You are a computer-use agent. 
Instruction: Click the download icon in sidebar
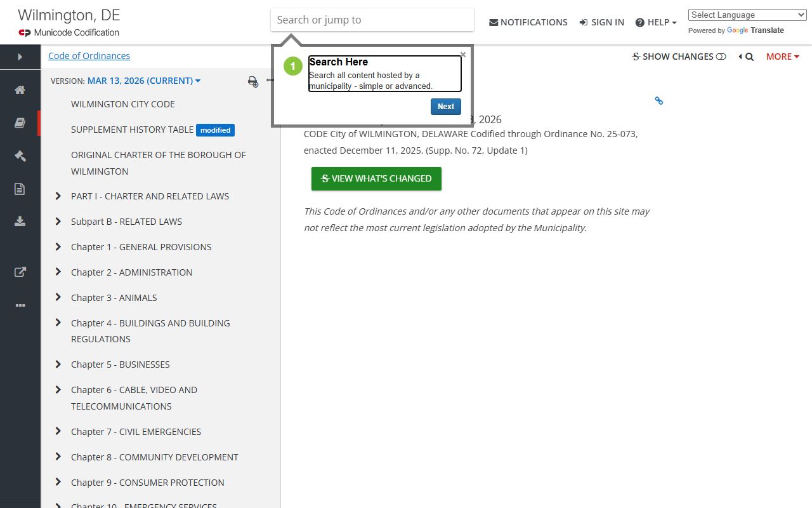click(x=20, y=221)
